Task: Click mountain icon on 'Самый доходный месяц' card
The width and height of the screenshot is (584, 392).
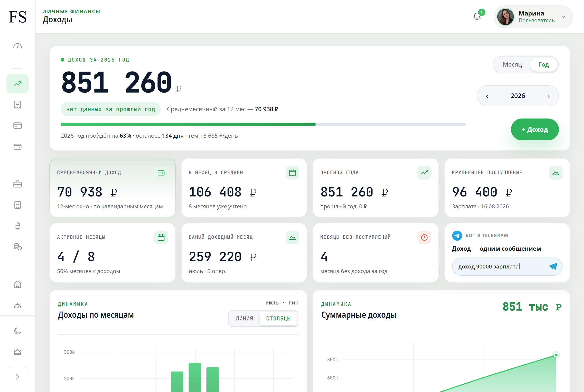Action: [x=292, y=237]
